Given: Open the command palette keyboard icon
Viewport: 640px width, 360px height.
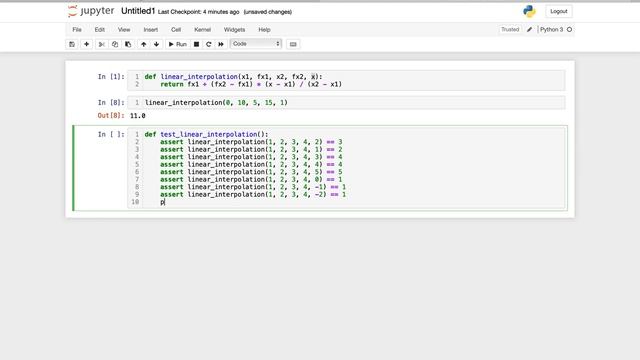Looking at the screenshot, I should pyautogui.click(x=293, y=44).
